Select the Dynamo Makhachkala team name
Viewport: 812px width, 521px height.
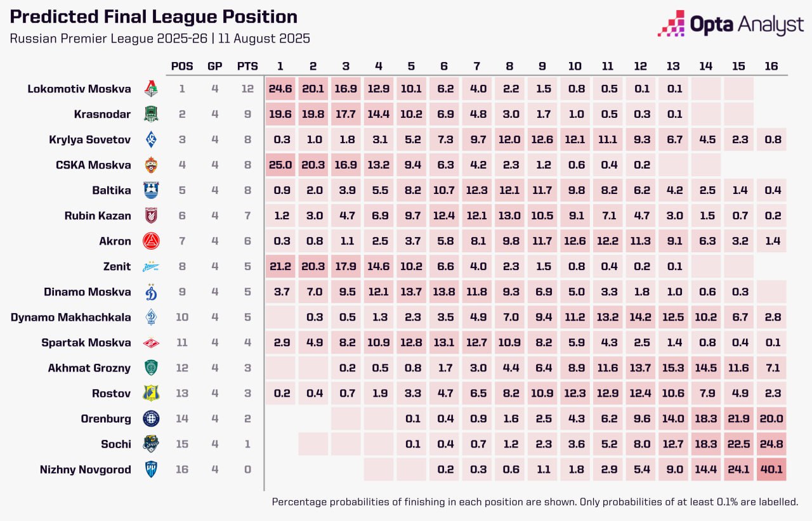(71, 317)
